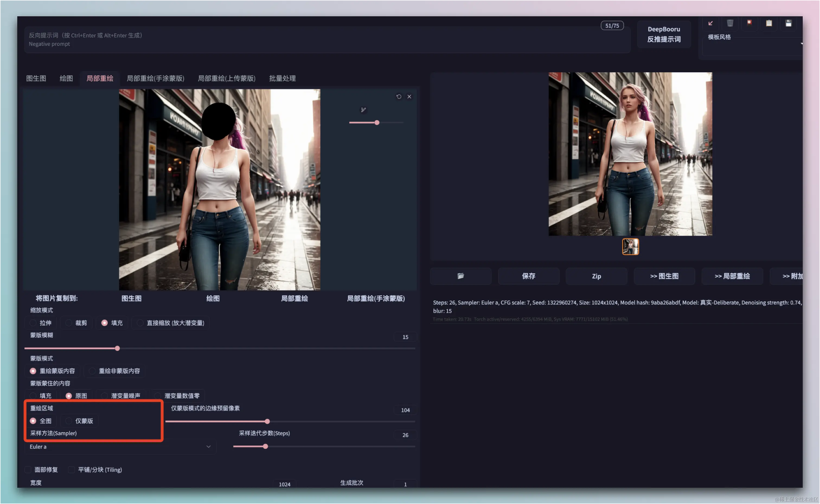Open the Euler a sampler dropdown
Viewport: 820px width, 504px height.
[x=120, y=447]
